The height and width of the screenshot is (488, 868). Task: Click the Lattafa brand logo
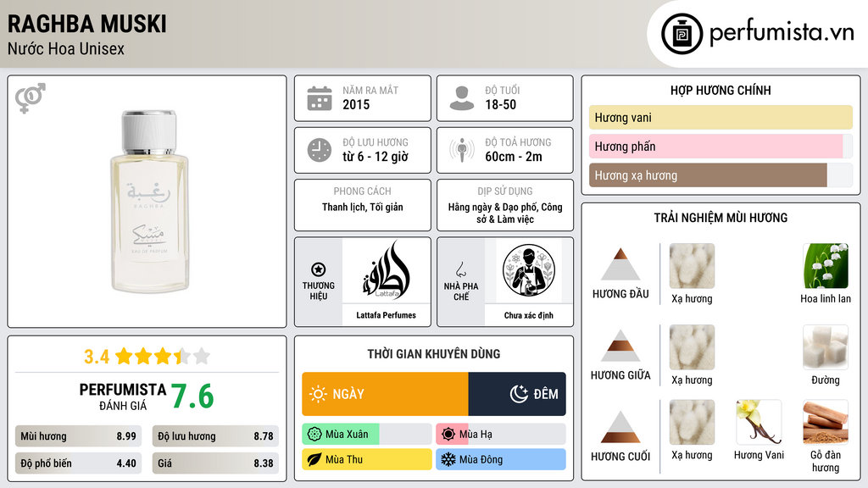tap(387, 270)
